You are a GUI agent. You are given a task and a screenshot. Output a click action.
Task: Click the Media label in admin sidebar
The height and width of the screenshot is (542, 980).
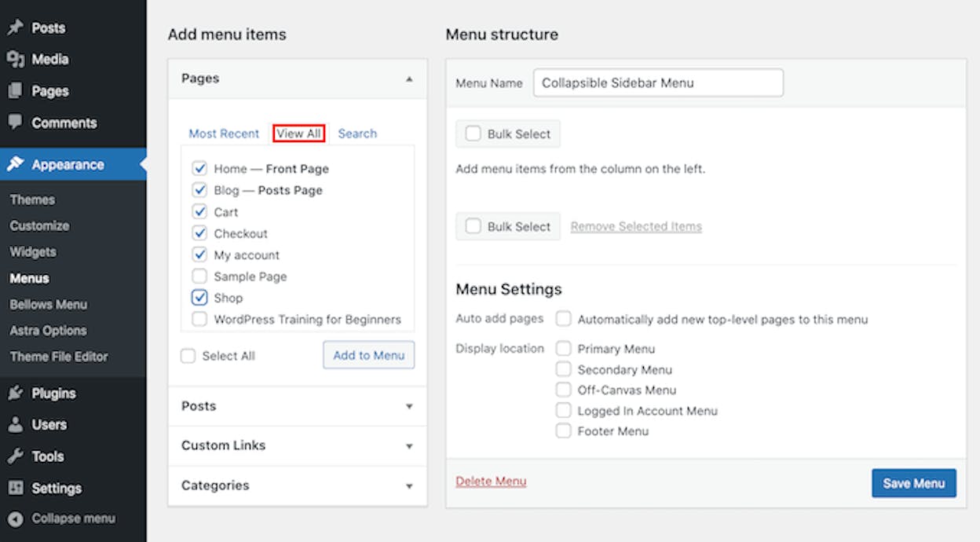coord(50,59)
